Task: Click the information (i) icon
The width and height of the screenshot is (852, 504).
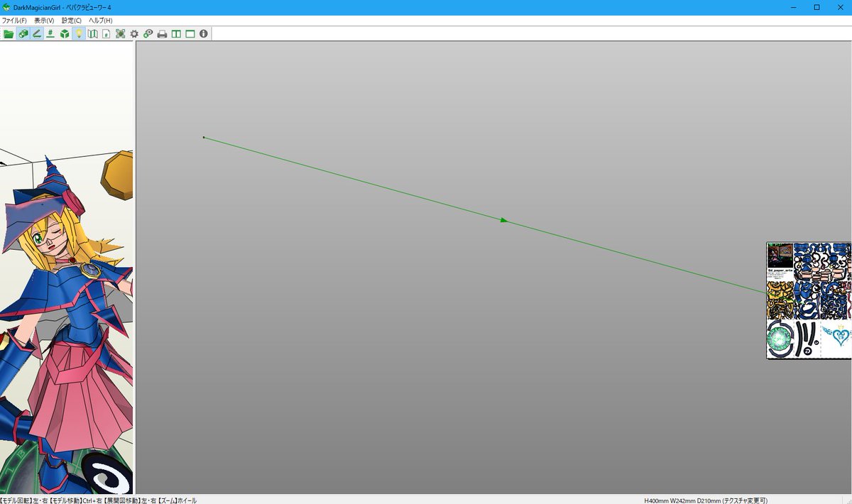Action: coord(204,33)
